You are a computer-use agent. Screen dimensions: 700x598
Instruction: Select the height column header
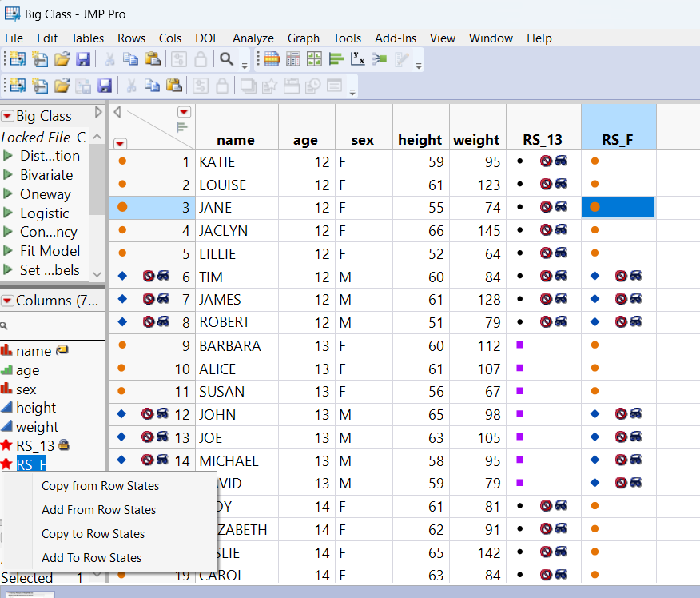point(420,140)
